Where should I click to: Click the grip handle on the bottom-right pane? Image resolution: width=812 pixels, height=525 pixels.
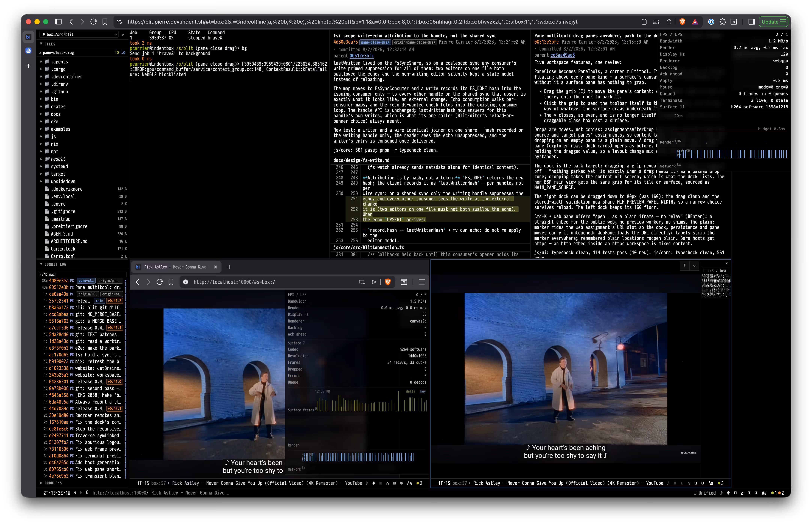[x=684, y=266]
